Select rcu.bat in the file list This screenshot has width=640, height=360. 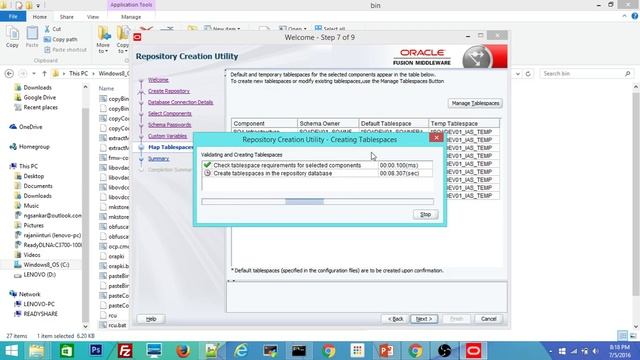[x=117, y=325]
